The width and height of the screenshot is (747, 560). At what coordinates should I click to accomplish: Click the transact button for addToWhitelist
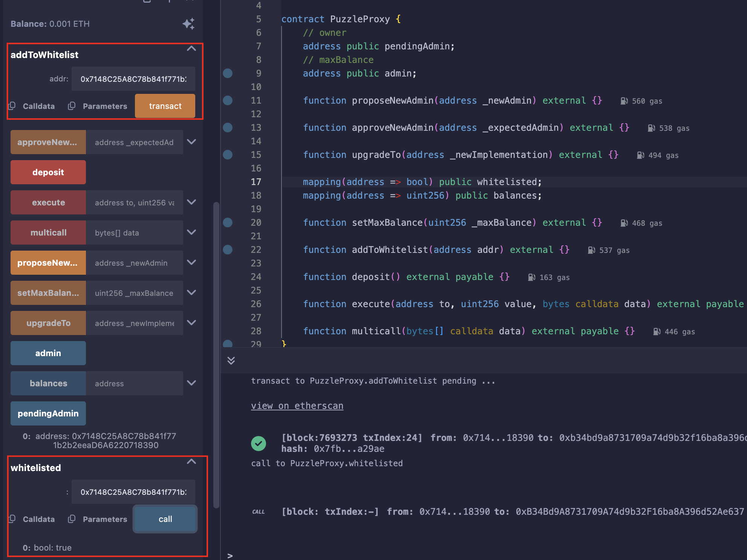point(165,106)
